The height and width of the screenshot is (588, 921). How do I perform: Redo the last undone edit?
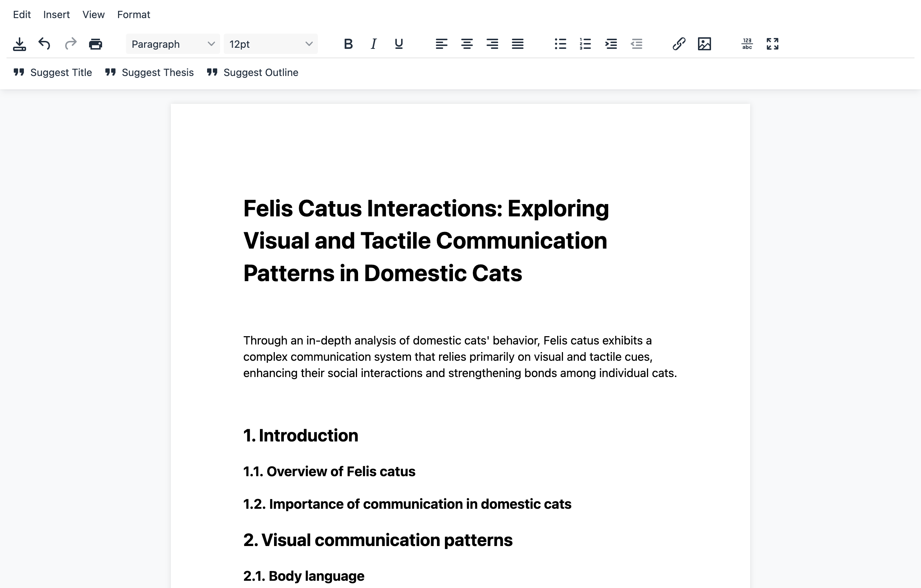(70, 44)
